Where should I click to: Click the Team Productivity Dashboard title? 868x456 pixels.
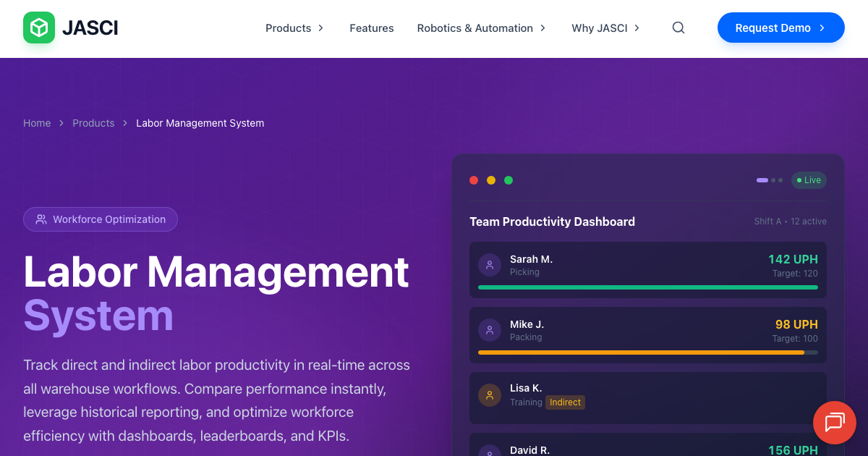pos(552,221)
